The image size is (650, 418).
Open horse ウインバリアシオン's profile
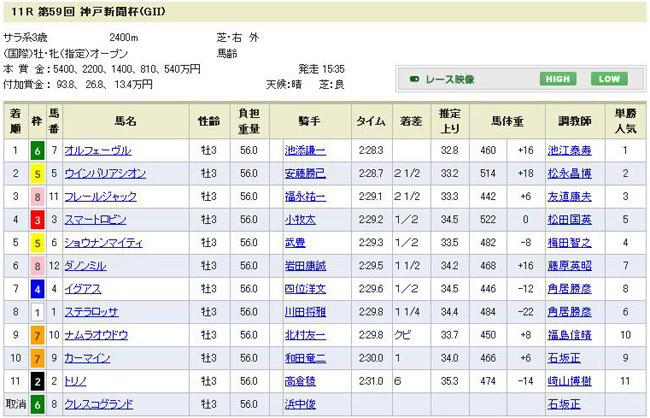[x=105, y=173]
